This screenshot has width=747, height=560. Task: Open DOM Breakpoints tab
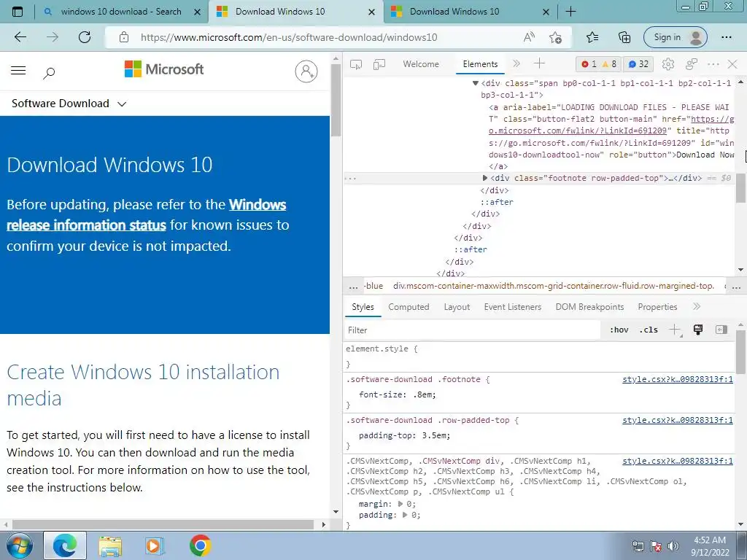pyautogui.click(x=589, y=307)
